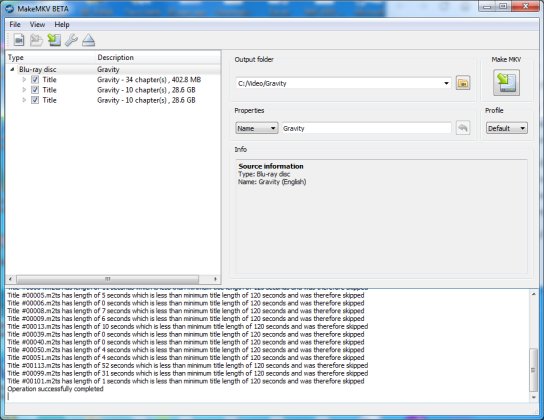Screen dimensions: 544x420
Task: Uncheck the third Gravity title checkbox
Action: (x=35, y=100)
